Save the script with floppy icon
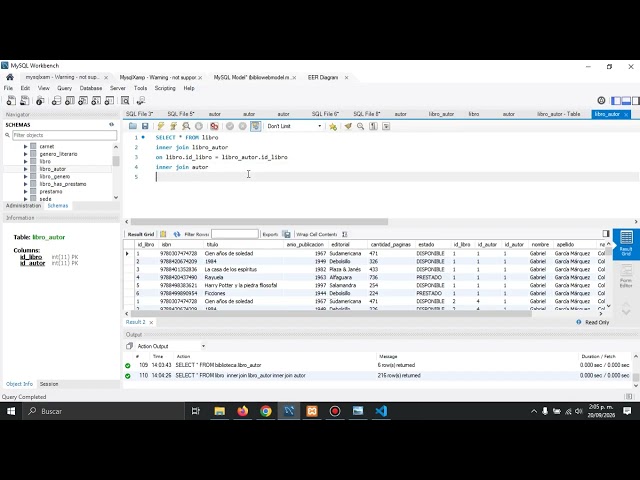Image resolution: width=640 pixels, height=480 pixels. pyautogui.click(x=145, y=126)
